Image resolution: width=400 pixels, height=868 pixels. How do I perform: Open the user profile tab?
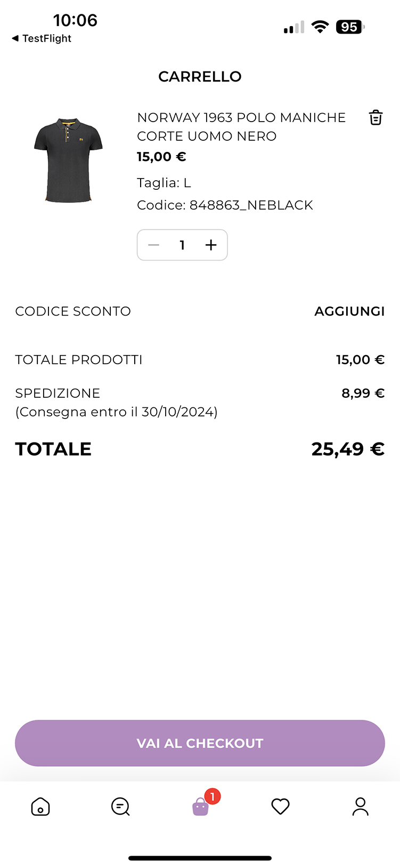tap(360, 807)
